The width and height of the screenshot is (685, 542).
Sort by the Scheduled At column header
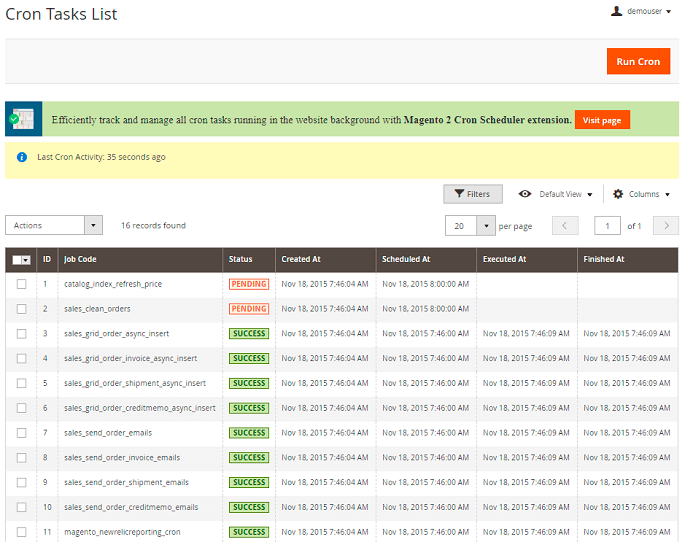tap(406, 259)
